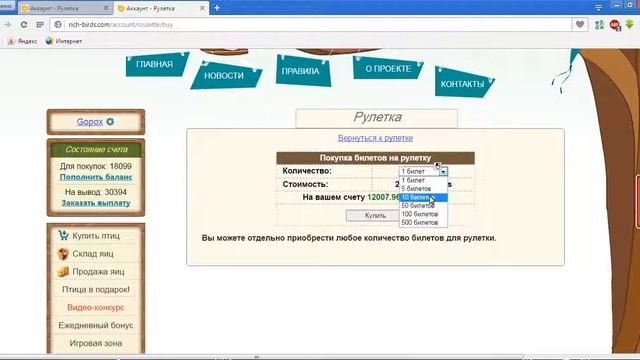Click the gold icon by Продажа яиц
Screen dimensions: 640x360
pos(63,271)
